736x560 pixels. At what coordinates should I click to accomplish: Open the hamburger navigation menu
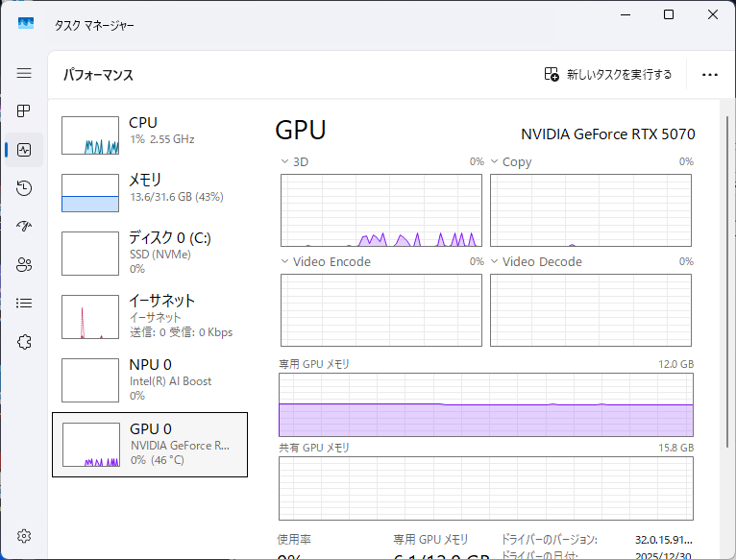point(24,73)
